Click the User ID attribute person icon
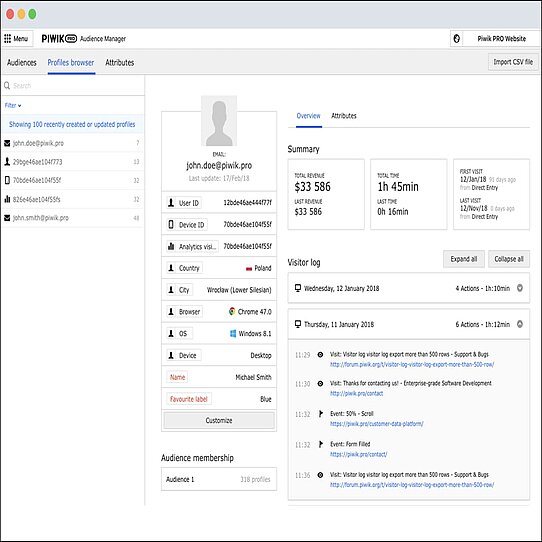 [171, 203]
